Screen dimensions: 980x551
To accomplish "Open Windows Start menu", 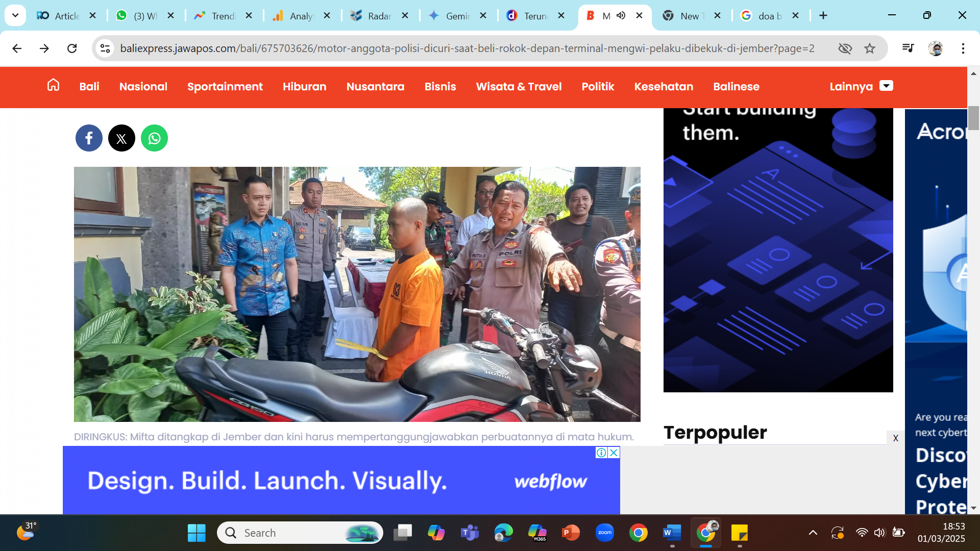I will coord(197,533).
